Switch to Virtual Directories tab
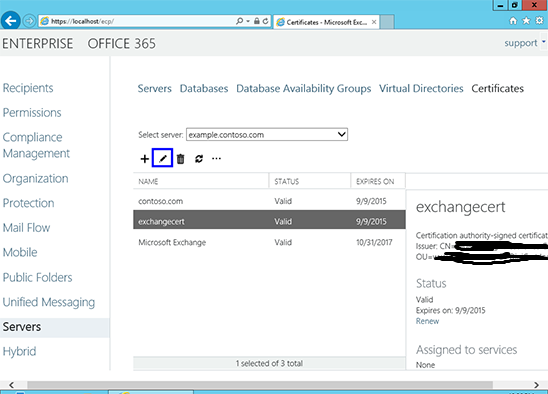 click(x=421, y=88)
